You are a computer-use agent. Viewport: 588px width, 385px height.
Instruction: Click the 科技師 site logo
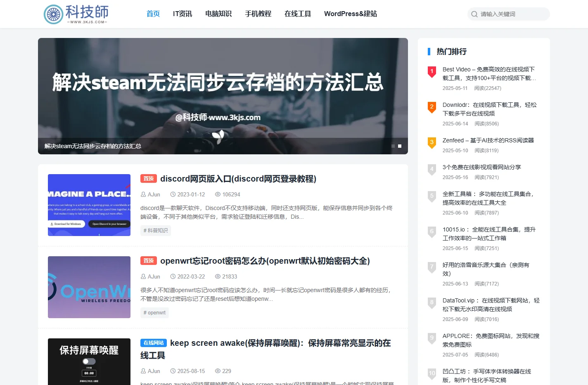76,14
